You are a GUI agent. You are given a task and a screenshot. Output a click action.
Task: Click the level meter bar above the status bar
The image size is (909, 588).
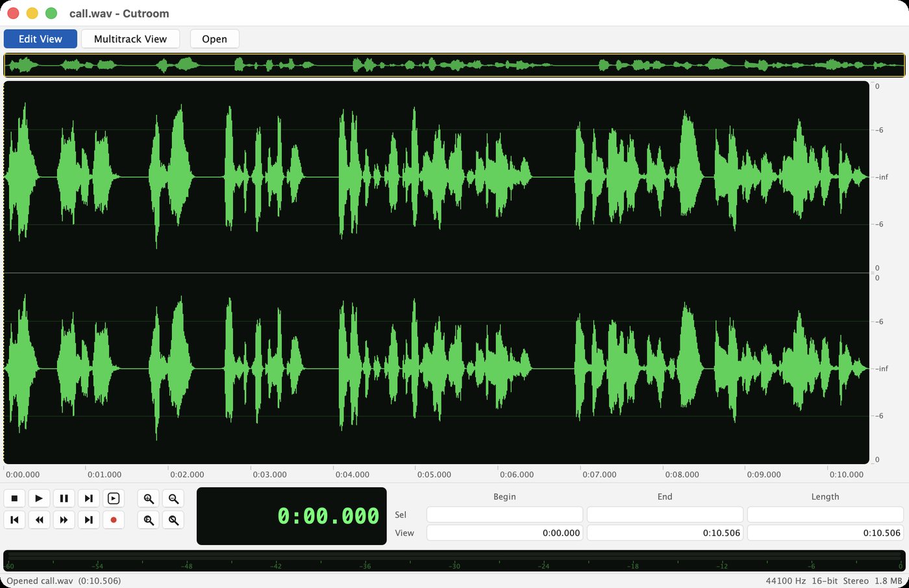click(454, 561)
